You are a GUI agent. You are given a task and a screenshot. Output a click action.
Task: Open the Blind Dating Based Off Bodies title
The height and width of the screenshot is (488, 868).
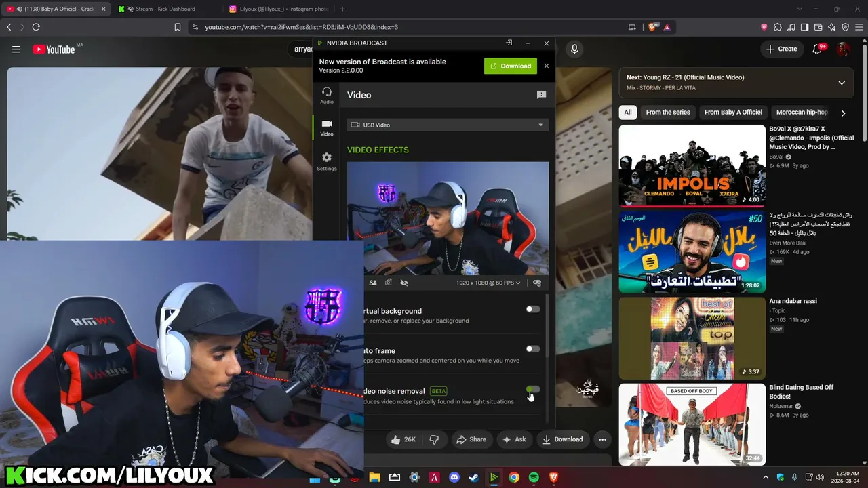pos(801,392)
